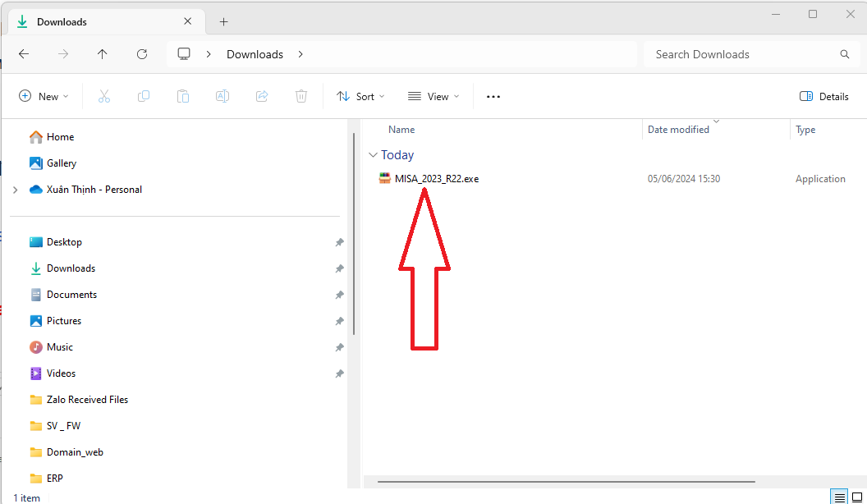Toggle the Details pane
Viewport: 867px width, 504px height.
coord(824,96)
